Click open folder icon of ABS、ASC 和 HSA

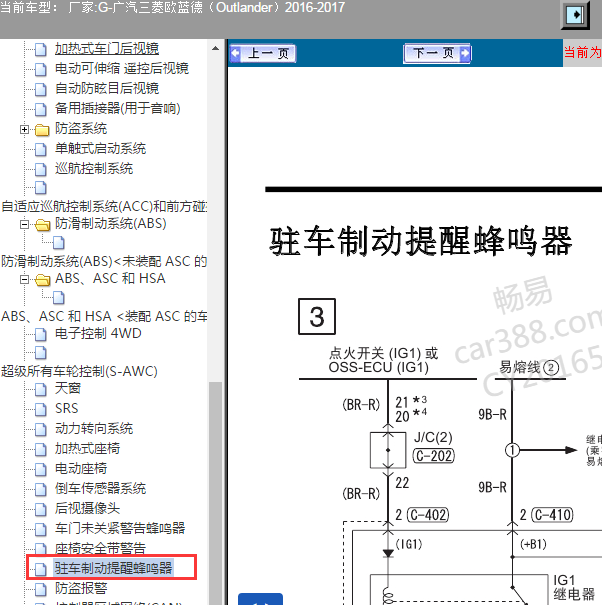point(42,280)
